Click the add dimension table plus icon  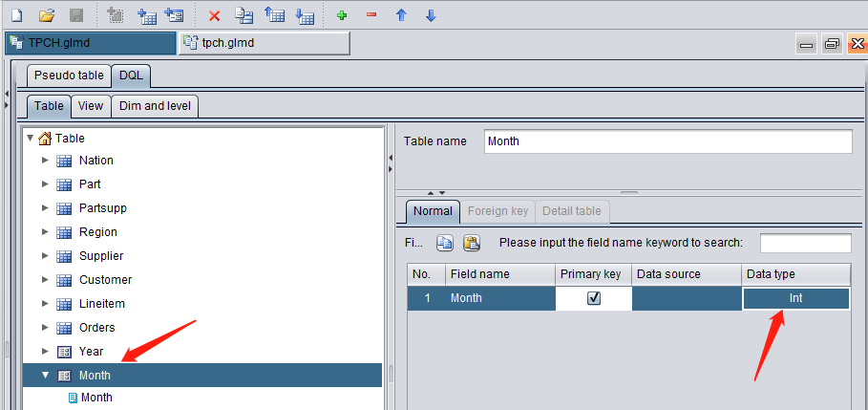(x=175, y=15)
